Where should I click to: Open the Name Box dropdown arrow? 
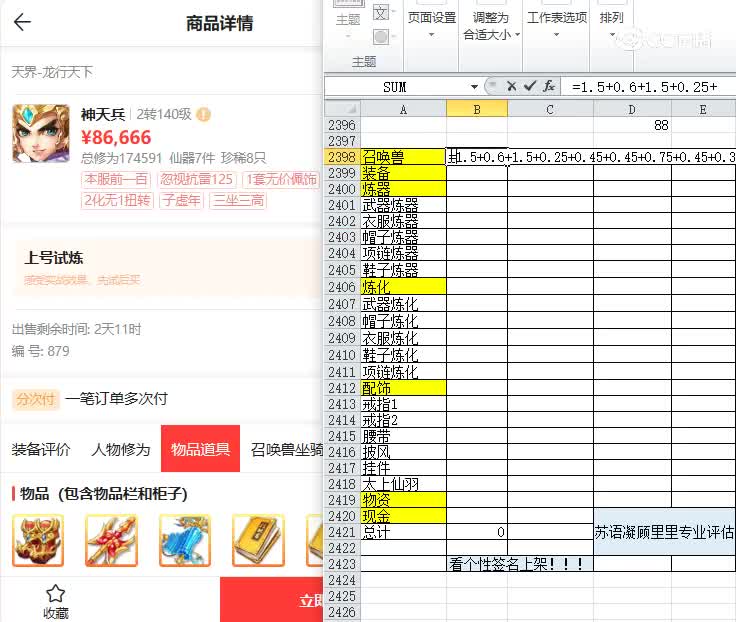474,87
